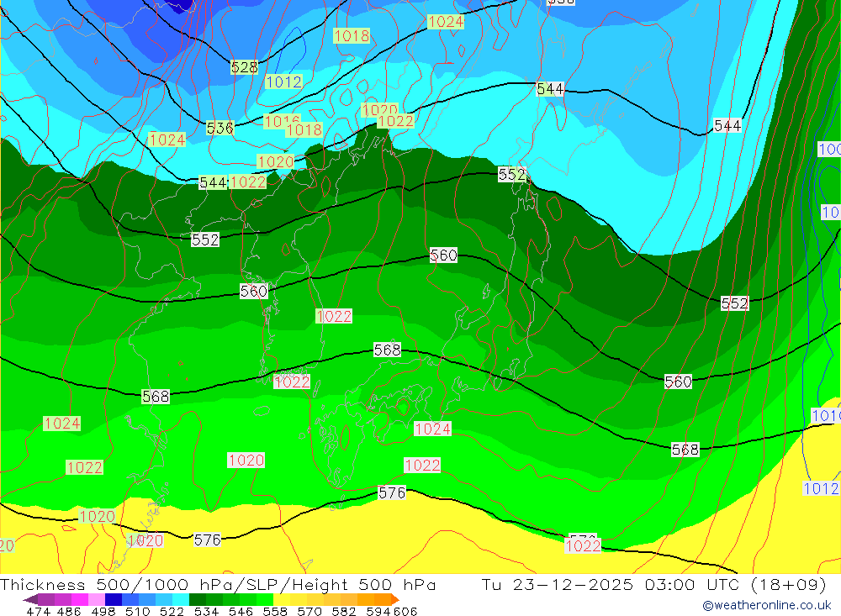Click the legend value '558'
This screenshot has height=616, width=841.
275,611
